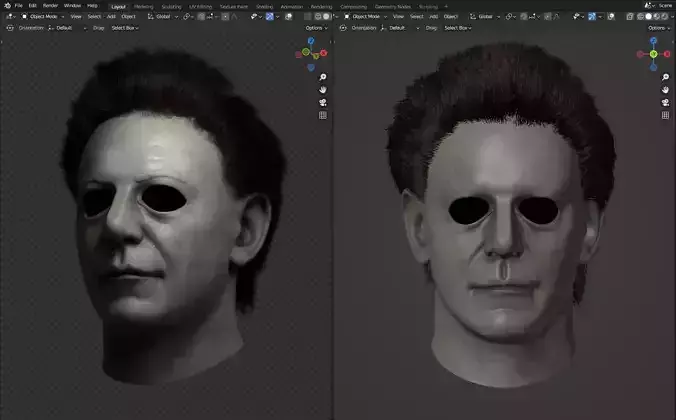Click the Scene browse icon

point(650,6)
